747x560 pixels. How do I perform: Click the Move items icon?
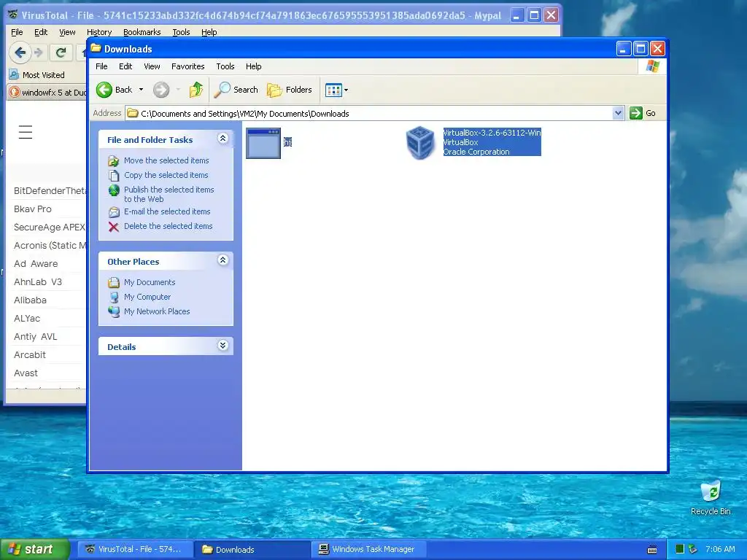[113, 161]
